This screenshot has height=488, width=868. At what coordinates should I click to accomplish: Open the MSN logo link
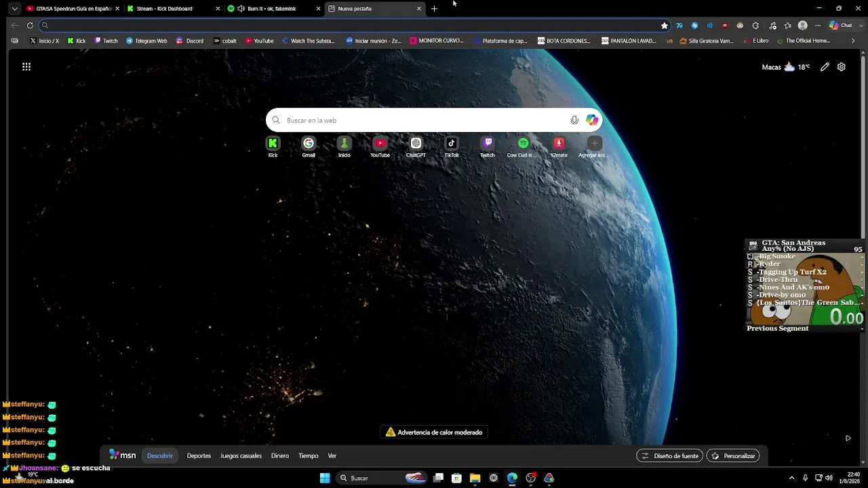pyautogui.click(x=123, y=455)
